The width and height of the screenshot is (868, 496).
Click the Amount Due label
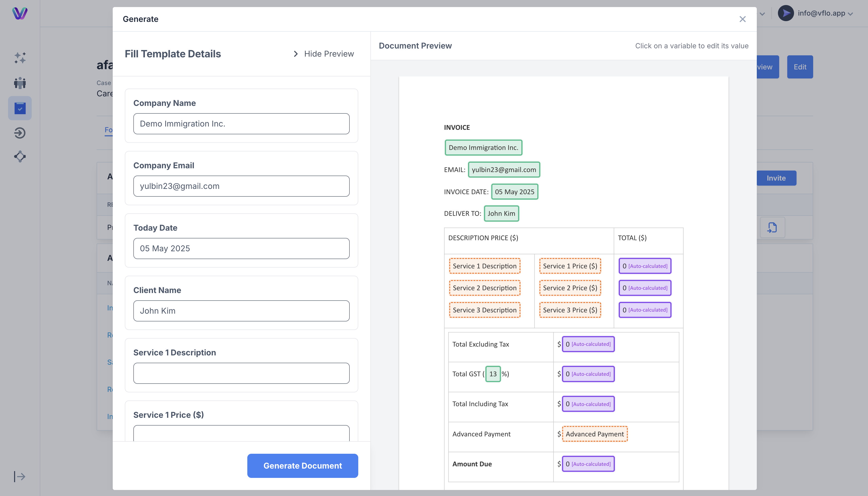(x=472, y=464)
